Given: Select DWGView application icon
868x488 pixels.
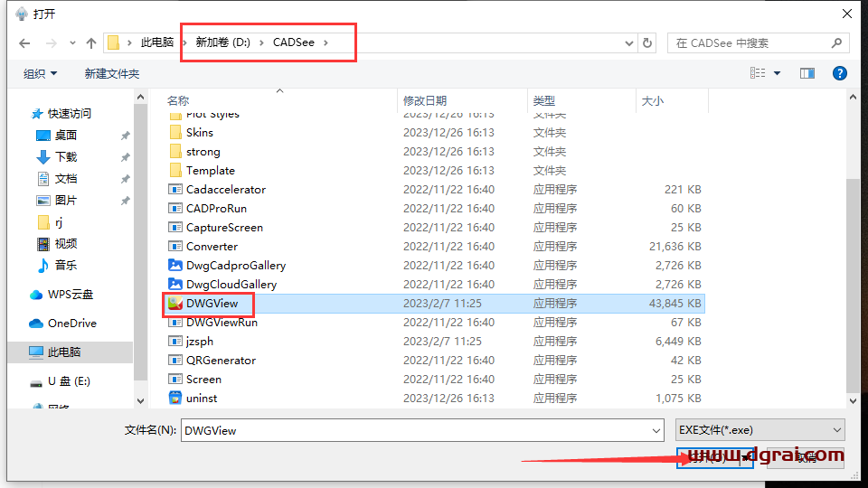Looking at the screenshot, I should 175,304.
